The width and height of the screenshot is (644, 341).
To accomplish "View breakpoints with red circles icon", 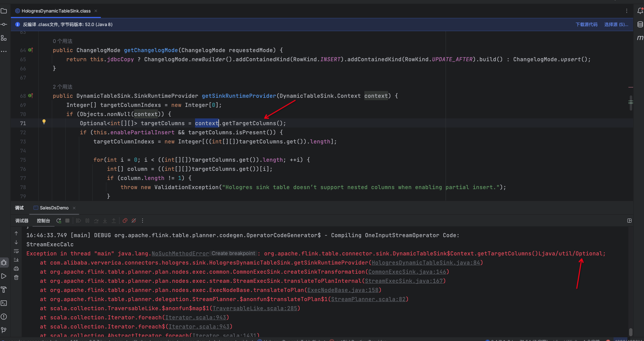I will tap(125, 221).
